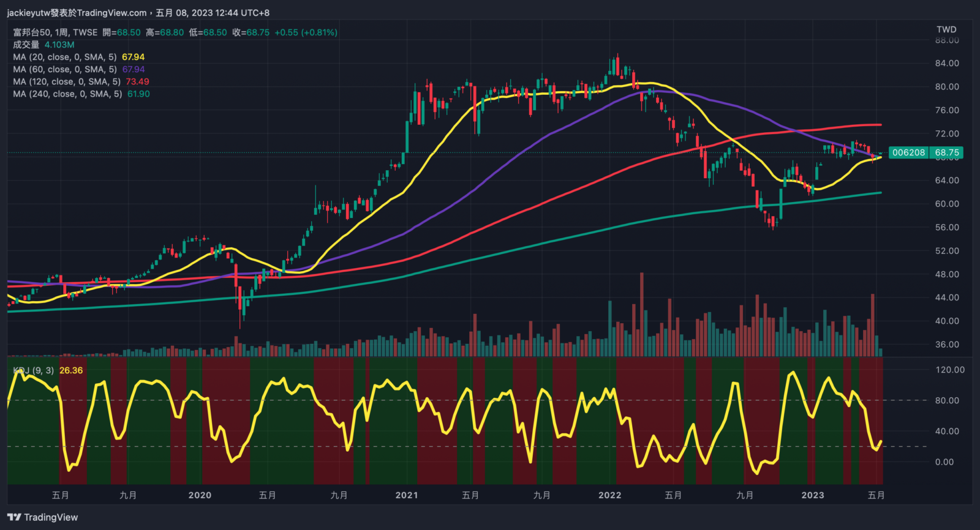Click the MA 240 indicator legend

(x=67, y=94)
